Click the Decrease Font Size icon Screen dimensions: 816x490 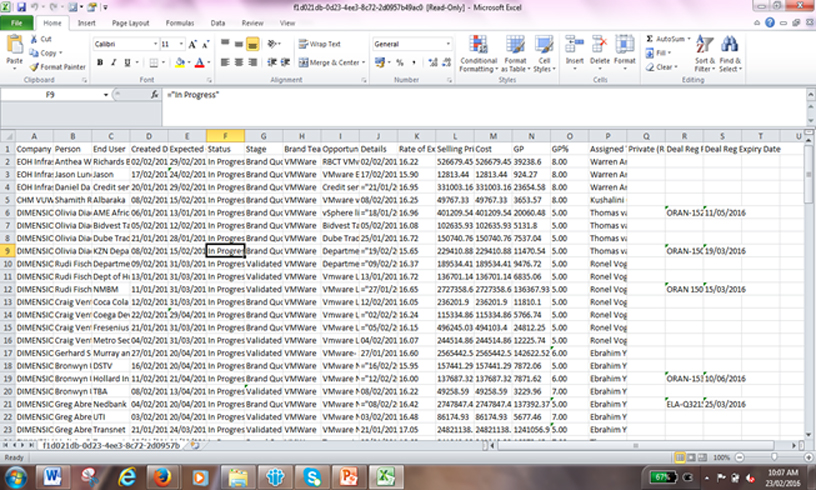(x=206, y=44)
